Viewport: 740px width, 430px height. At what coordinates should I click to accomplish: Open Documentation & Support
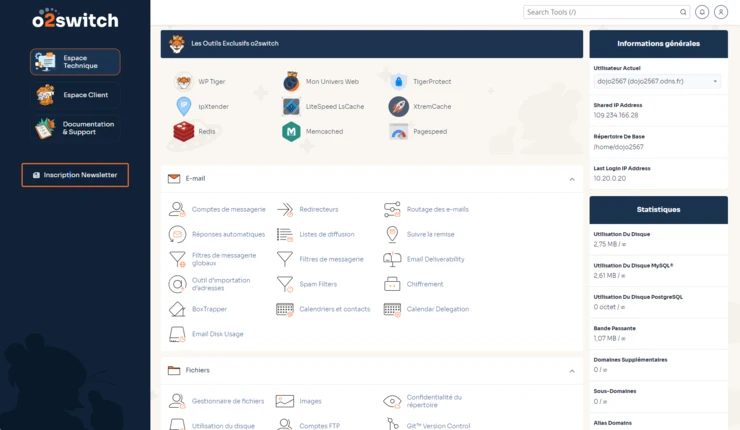75,128
